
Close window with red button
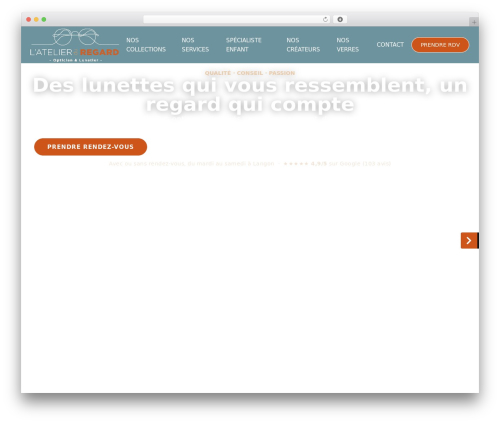(29, 19)
